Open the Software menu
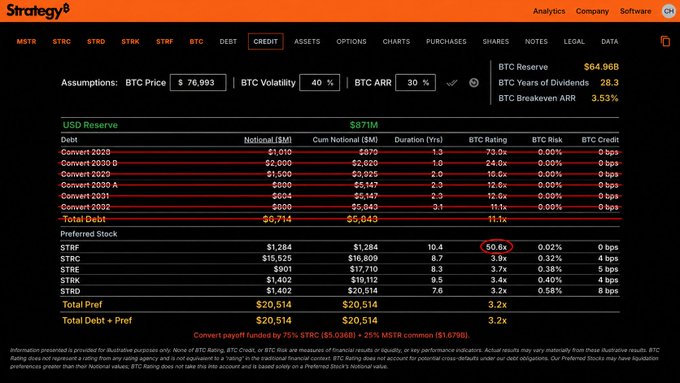Image resolution: width=680 pixels, height=383 pixels. (x=635, y=11)
